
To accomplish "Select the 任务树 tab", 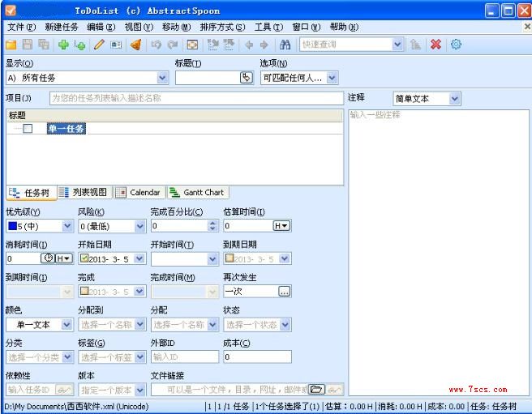I will [31, 193].
